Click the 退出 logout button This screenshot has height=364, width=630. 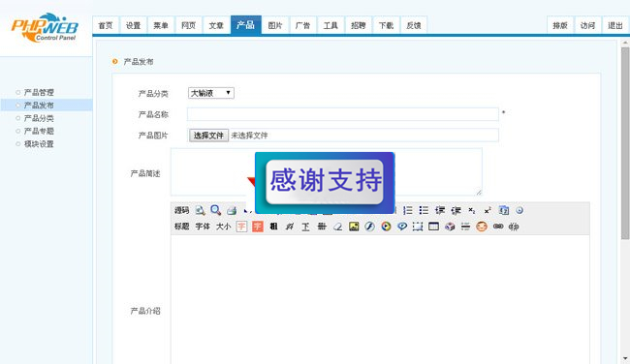tap(615, 26)
